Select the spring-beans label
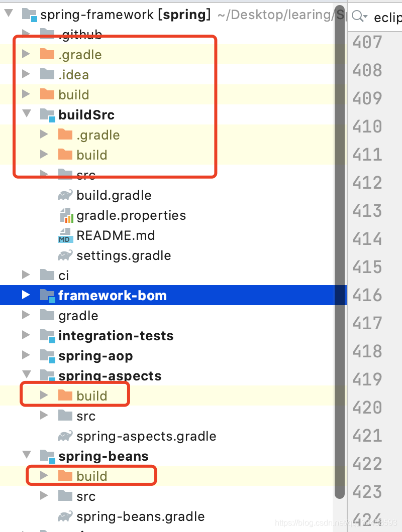The image size is (402, 532). point(104,456)
